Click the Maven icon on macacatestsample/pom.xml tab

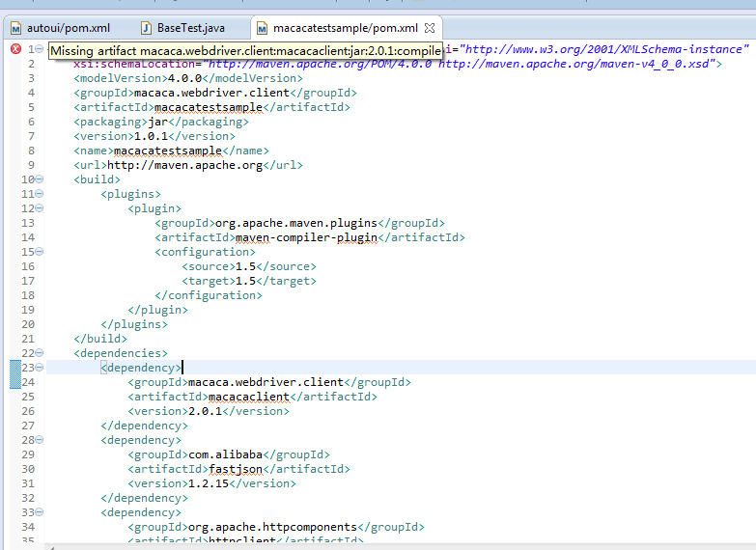(x=262, y=29)
